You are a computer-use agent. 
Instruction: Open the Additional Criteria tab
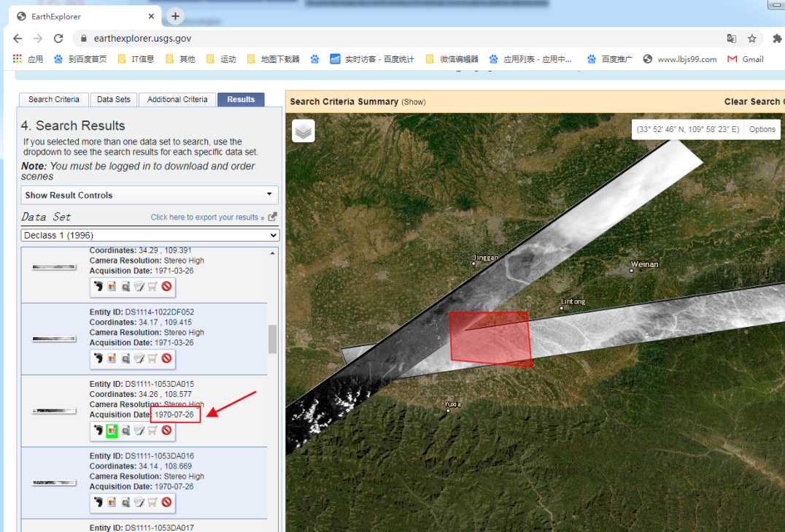click(177, 99)
